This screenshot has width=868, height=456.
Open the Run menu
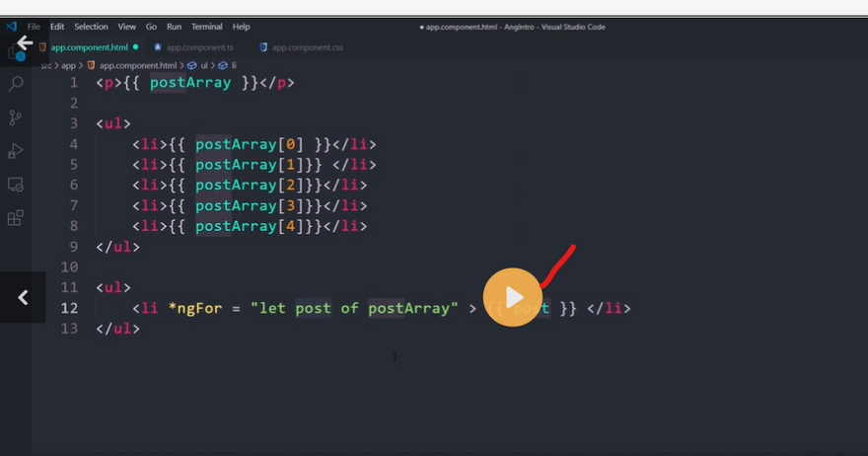tap(174, 27)
